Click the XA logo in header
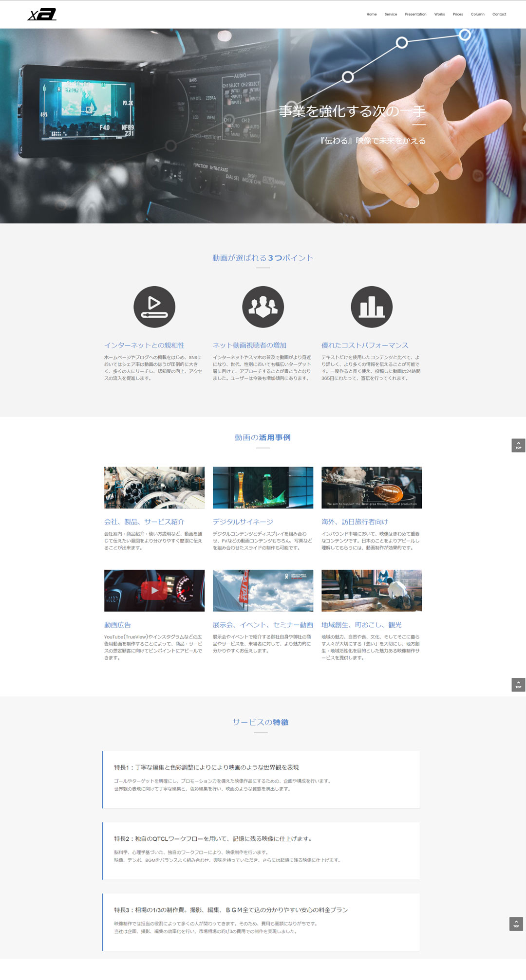The image size is (526, 980). (x=42, y=15)
